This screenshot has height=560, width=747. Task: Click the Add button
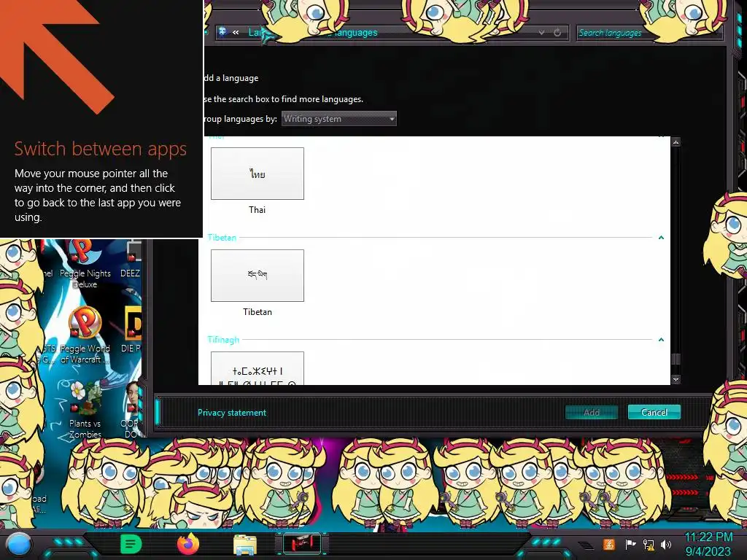tap(591, 413)
